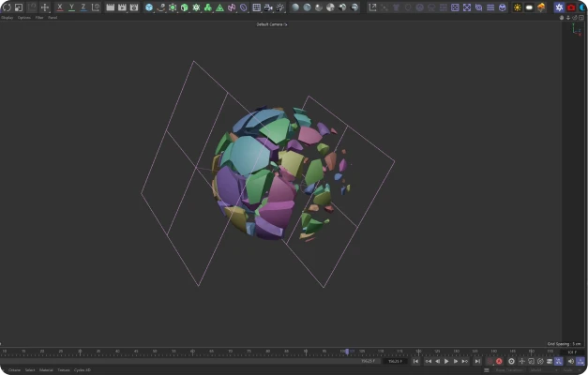Open the purple ring environment icon

pos(244,7)
